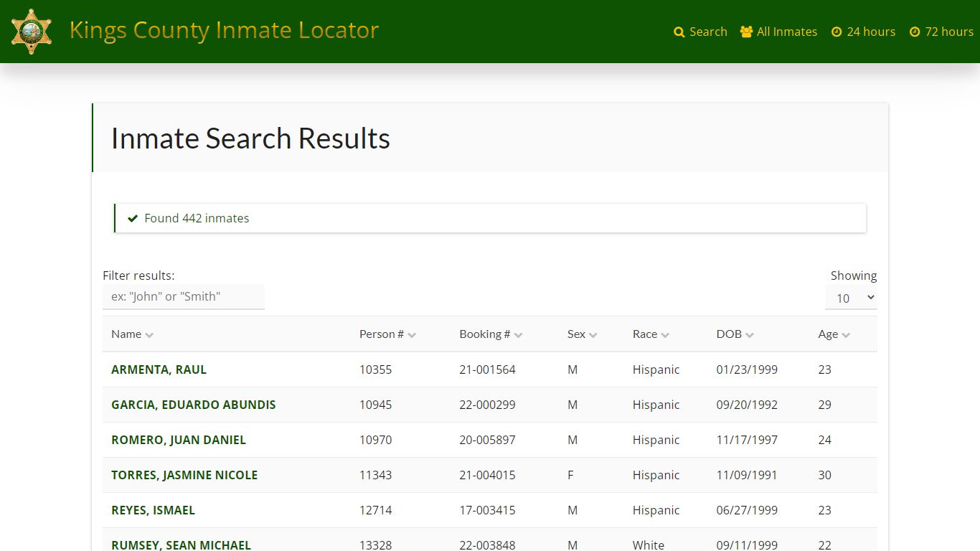Select person number 12714
The height and width of the screenshot is (551, 980).
click(375, 510)
